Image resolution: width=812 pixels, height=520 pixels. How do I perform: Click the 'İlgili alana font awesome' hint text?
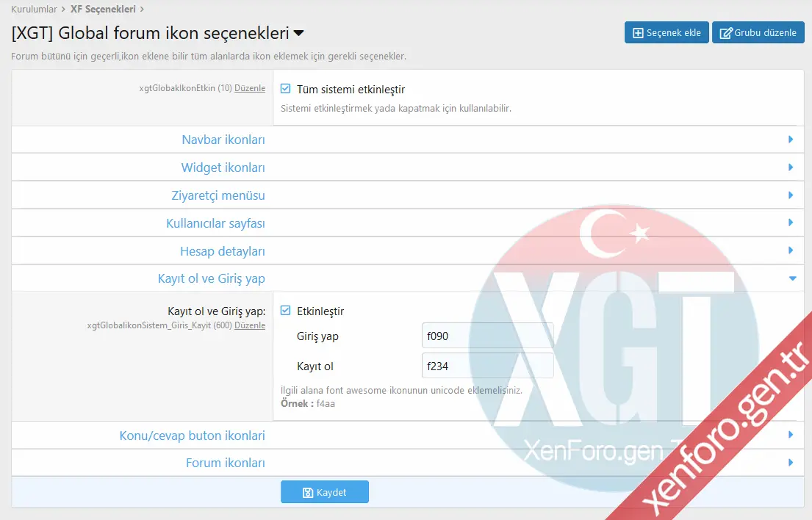(401, 390)
